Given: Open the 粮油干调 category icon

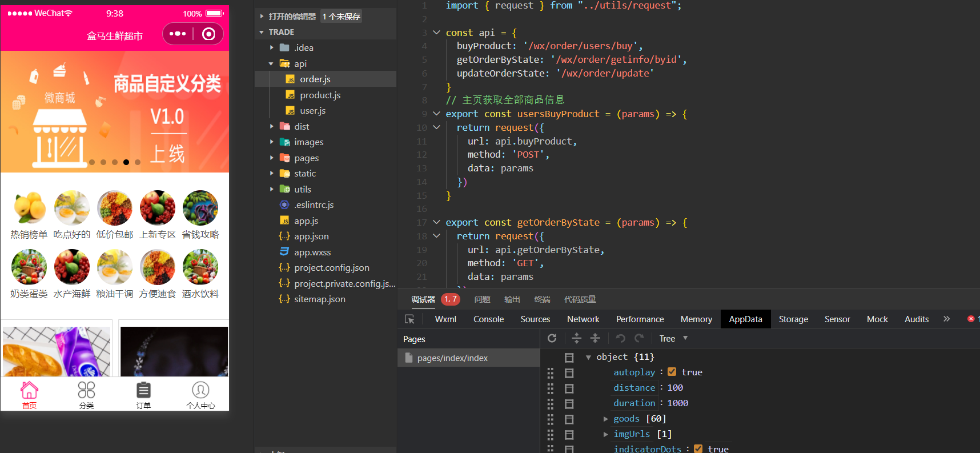Looking at the screenshot, I should tap(115, 267).
